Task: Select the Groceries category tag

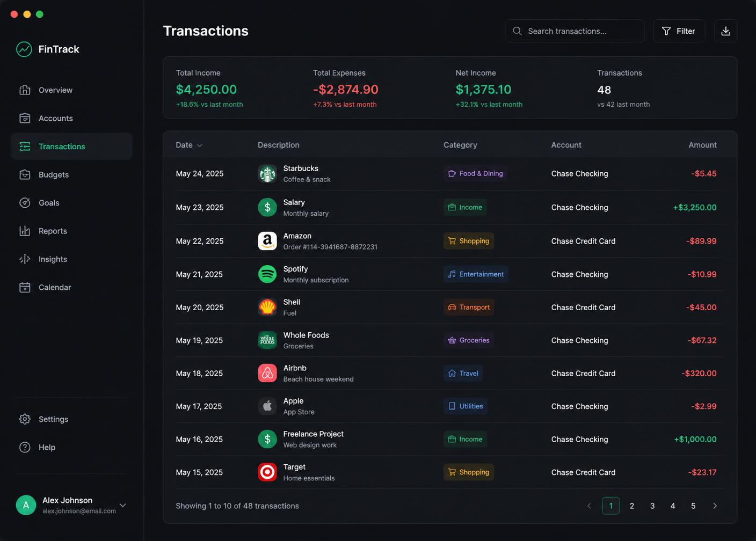Action: click(469, 340)
